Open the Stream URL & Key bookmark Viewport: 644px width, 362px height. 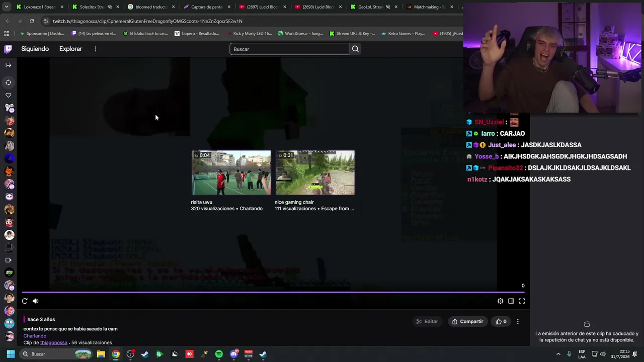(x=352, y=34)
